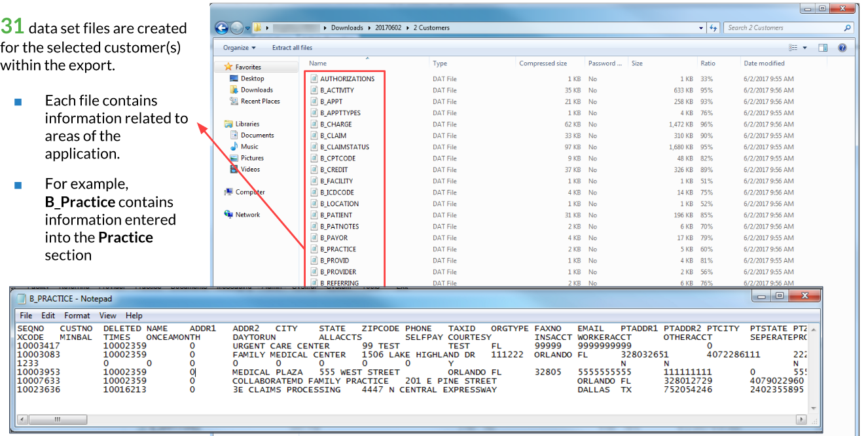Change view using the view icon
This screenshot has height=436, width=868.
[793, 48]
